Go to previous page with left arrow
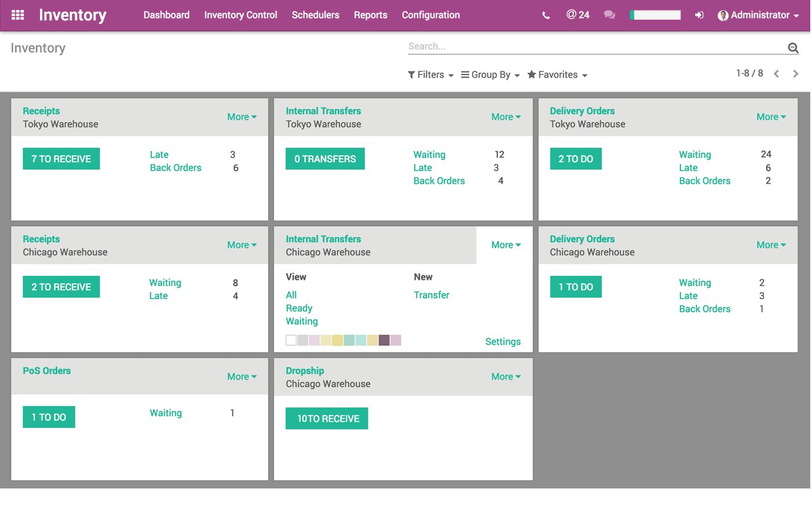This screenshot has width=812, height=507. (777, 74)
